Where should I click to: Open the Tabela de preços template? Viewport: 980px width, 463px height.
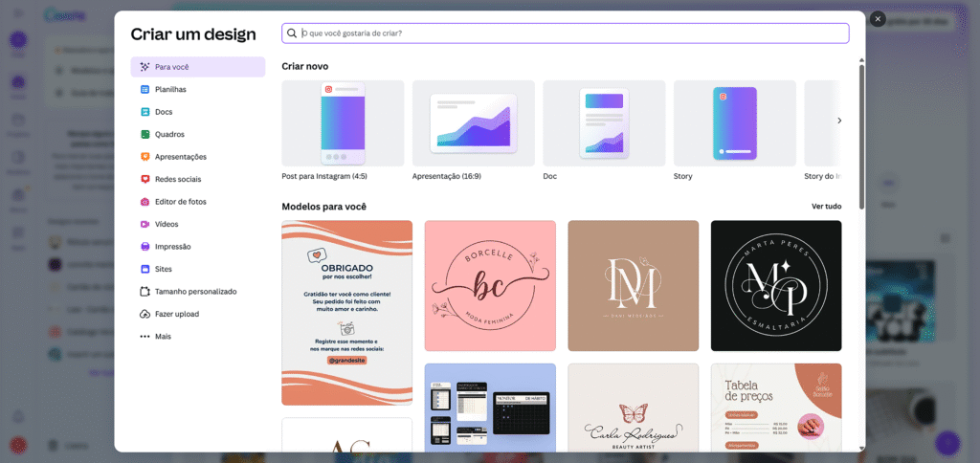pyautogui.click(x=776, y=408)
